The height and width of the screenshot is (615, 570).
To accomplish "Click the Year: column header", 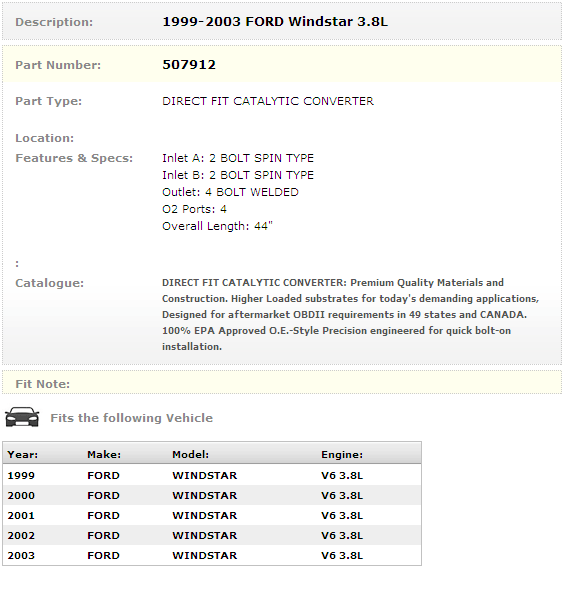I will [x=23, y=455].
